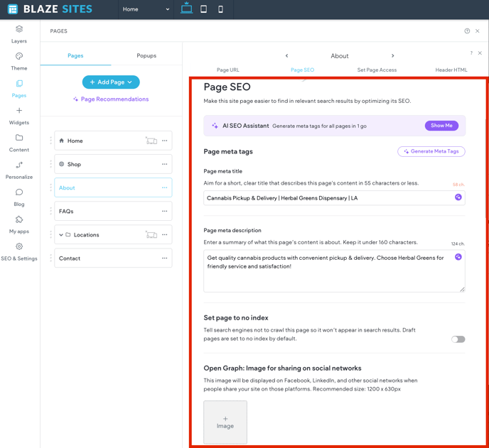Open the Layers panel in sidebar
Image resolution: width=489 pixels, height=448 pixels.
click(19, 33)
